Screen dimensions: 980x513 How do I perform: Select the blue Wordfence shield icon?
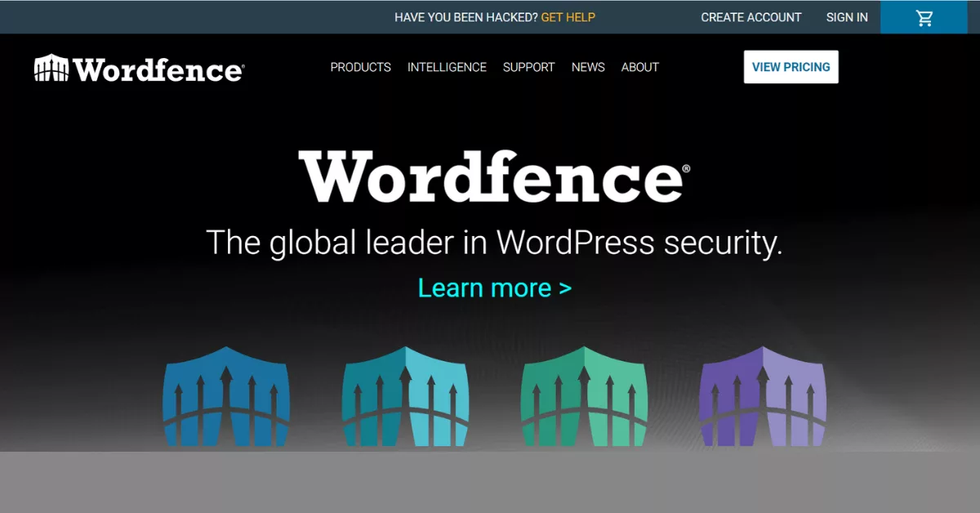226,396
